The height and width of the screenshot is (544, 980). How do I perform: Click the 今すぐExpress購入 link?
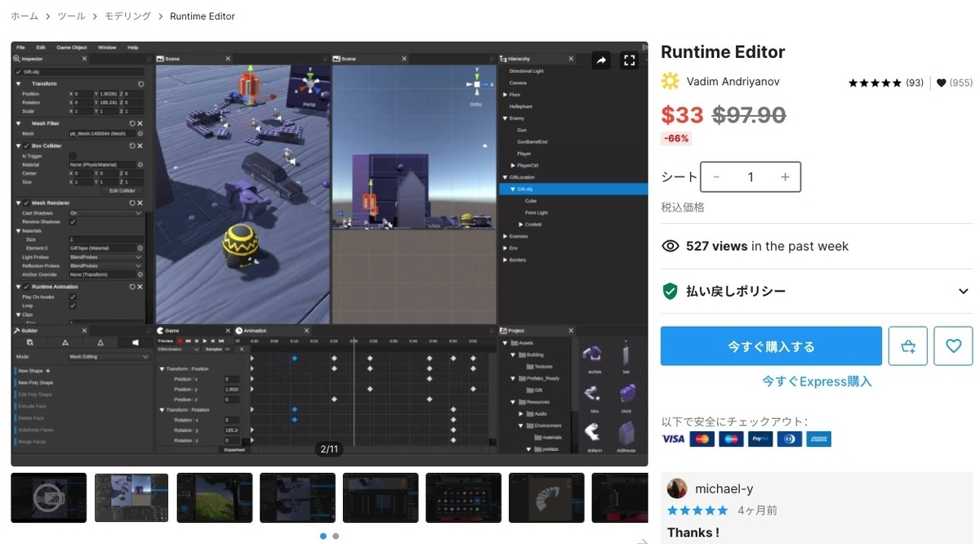pos(817,381)
